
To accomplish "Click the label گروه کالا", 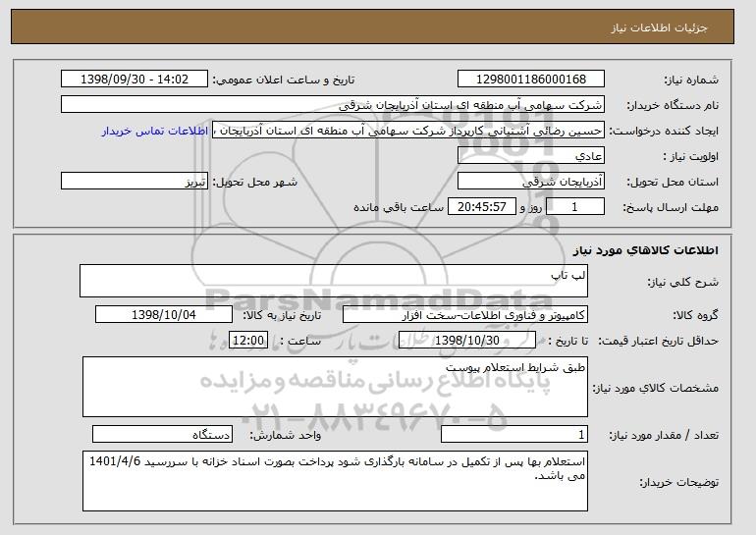I will point(695,315).
